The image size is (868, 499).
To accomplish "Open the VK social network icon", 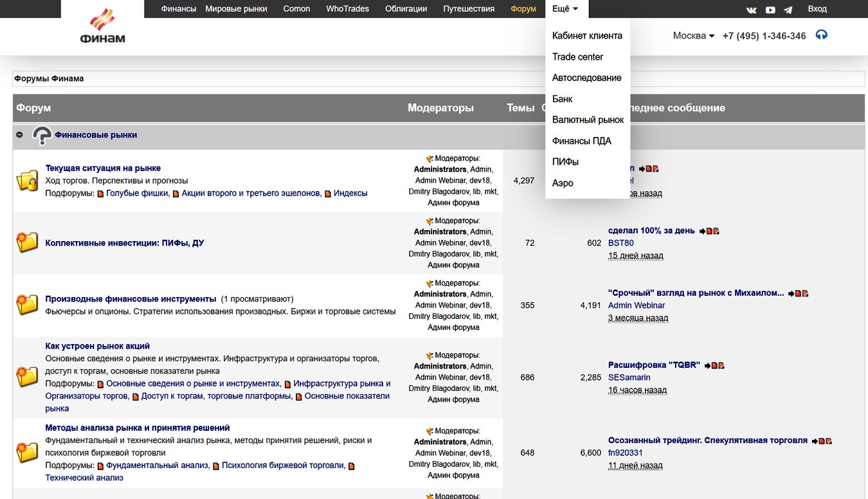I will coord(752,10).
